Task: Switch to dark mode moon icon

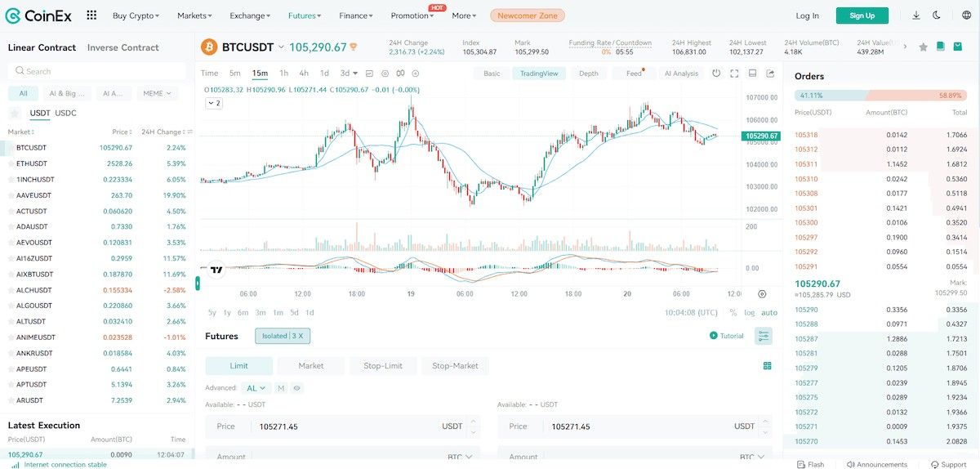Action: tap(937, 16)
